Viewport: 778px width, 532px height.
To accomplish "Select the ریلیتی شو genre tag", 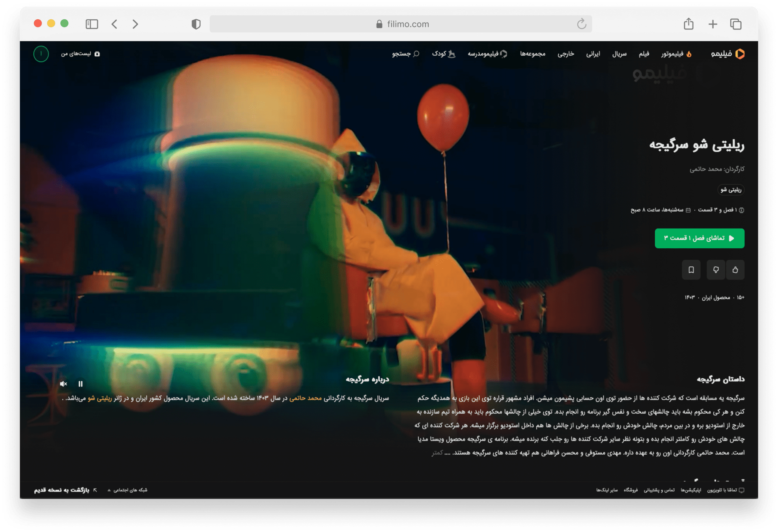I will pos(731,190).
